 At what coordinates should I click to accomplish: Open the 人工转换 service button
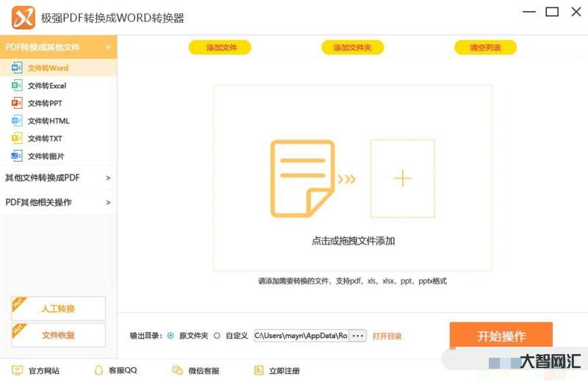point(59,309)
